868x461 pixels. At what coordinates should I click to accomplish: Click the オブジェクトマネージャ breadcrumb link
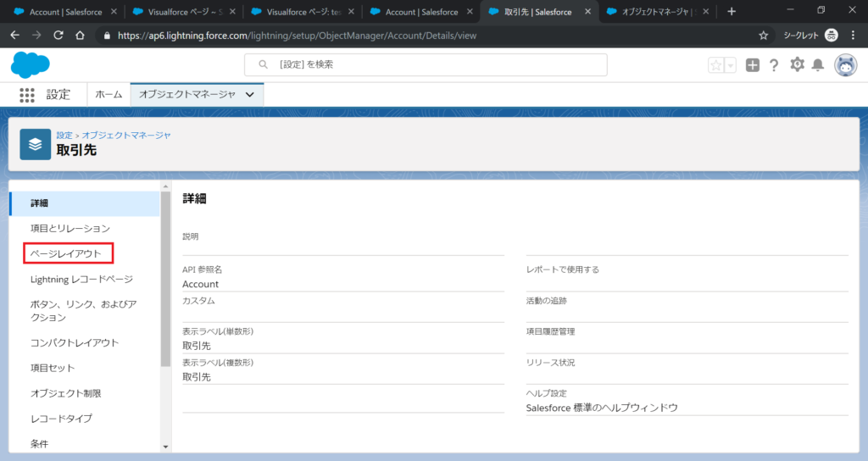click(x=126, y=135)
